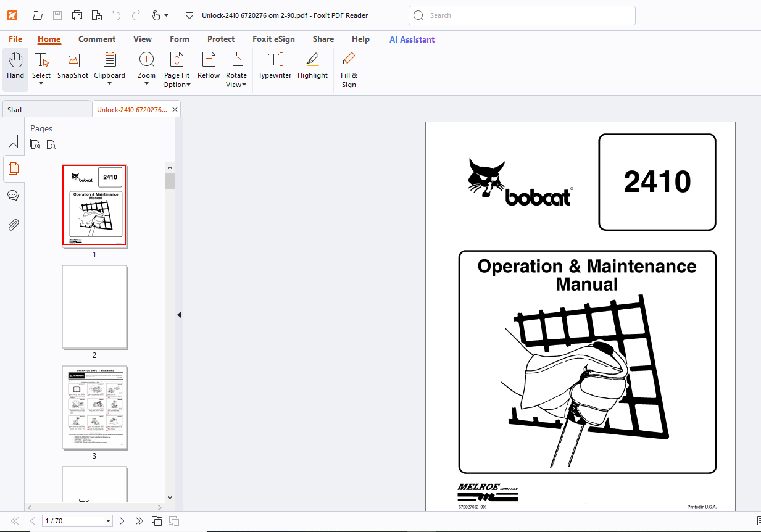761x532 pixels.
Task: Select page 1 thumbnail
Action: coord(94,206)
